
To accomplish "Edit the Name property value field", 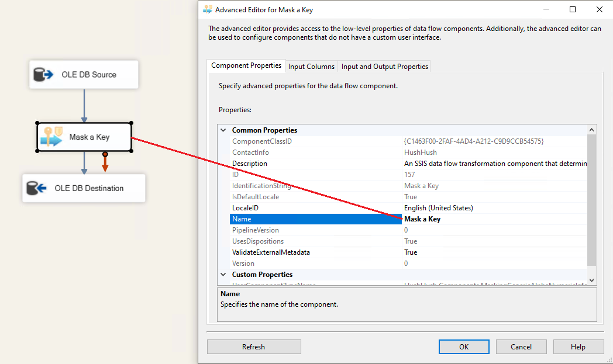I will [x=494, y=219].
